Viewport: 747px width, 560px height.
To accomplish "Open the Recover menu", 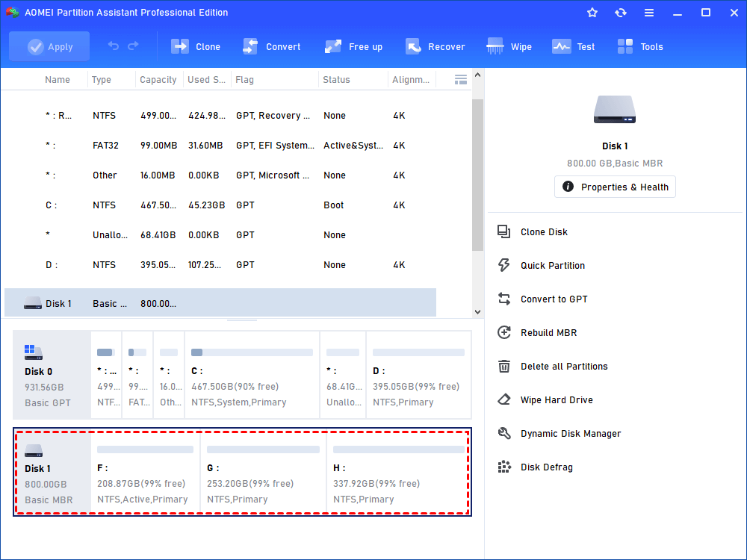I will pos(435,46).
